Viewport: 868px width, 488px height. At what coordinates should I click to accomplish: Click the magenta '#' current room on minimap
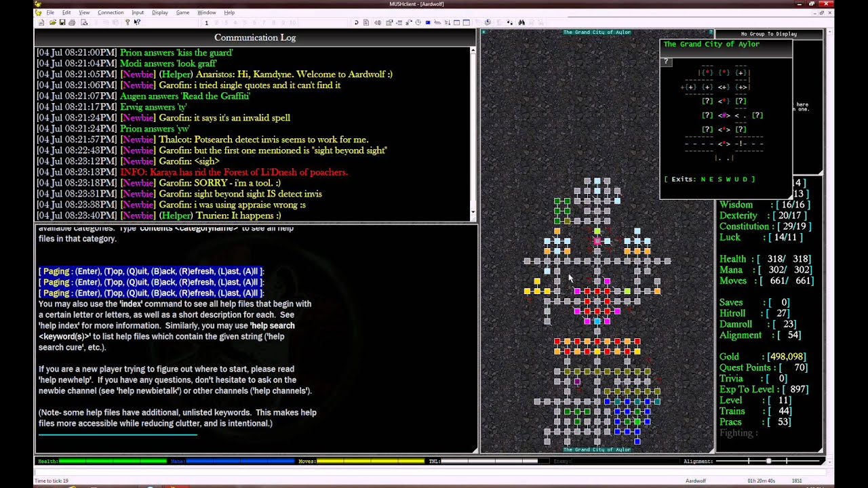tap(724, 115)
